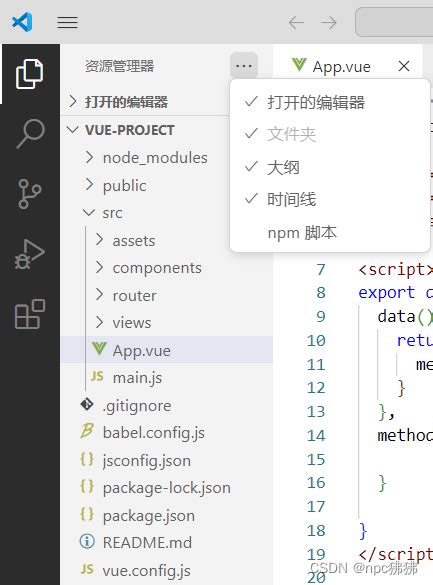
Task: Click the git icon beside .gitignore
Action: click(x=87, y=404)
